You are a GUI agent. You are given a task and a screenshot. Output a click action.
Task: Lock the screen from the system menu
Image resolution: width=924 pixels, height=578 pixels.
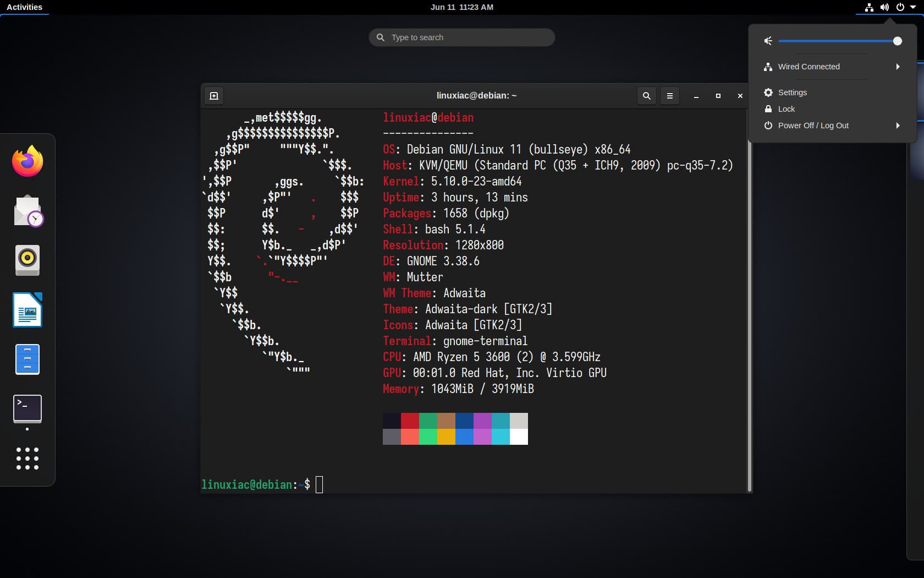(787, 109)
